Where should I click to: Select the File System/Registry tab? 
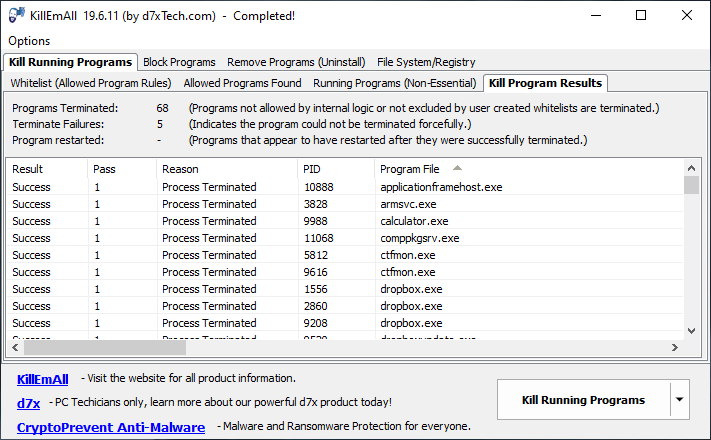(426, 62)
